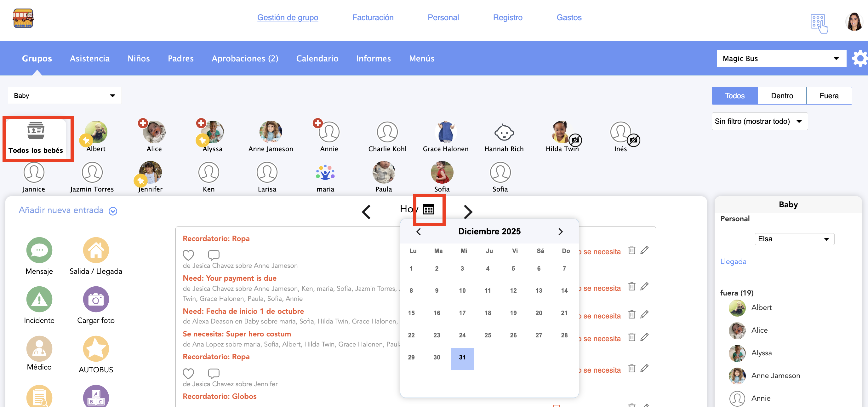868x407 pixels.
Task: Click the Cargar foto camera icon
Action: pos(96,299)
